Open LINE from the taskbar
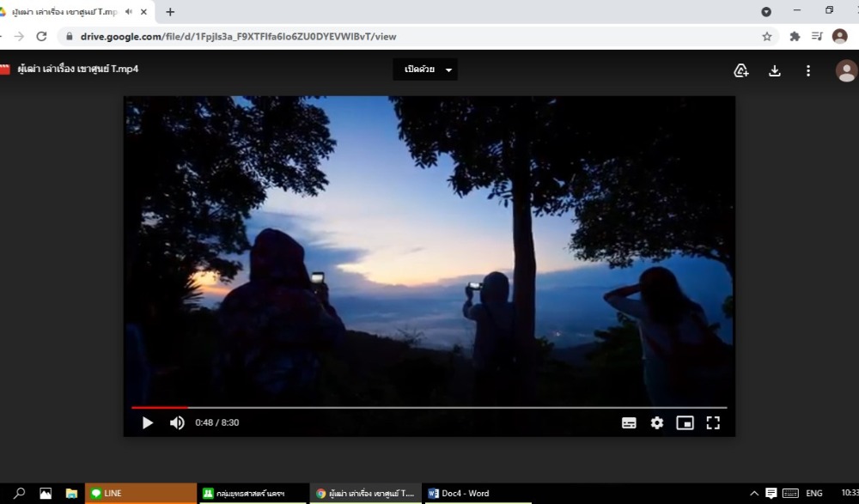The image size is (859, 504). pyautogui.click(x=141, y=493)
